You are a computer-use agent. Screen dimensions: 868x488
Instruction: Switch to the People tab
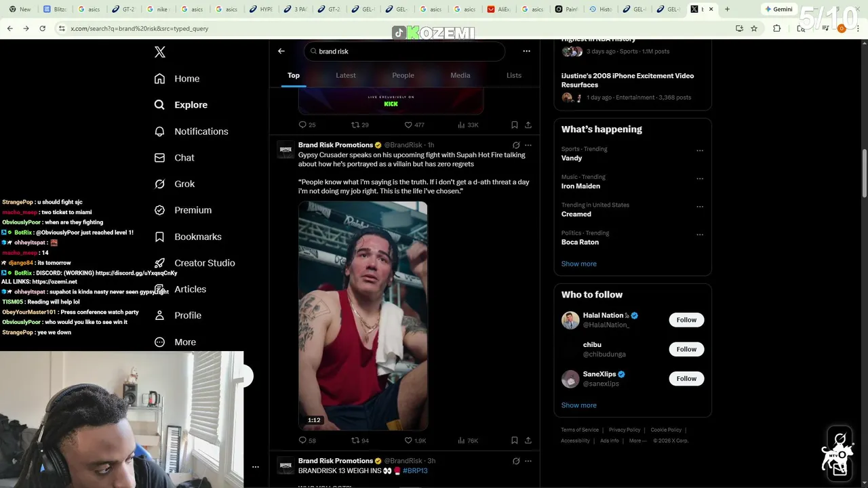(x=403, y=75)
